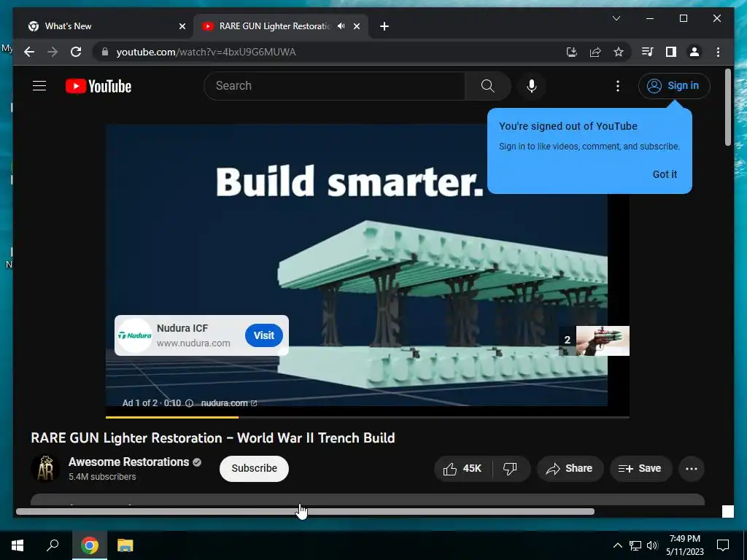Screen dimensions: 747x560
Task: Close the What's New tab
Action: 182,26
